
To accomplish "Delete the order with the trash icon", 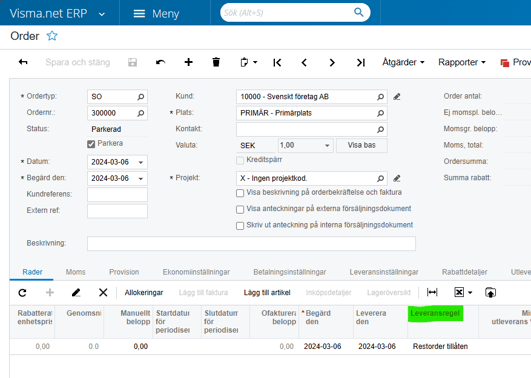I will (216, 62).
